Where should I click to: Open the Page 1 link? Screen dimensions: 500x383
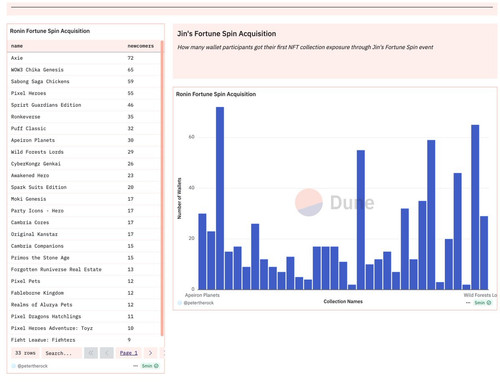[x=129, y=353]
